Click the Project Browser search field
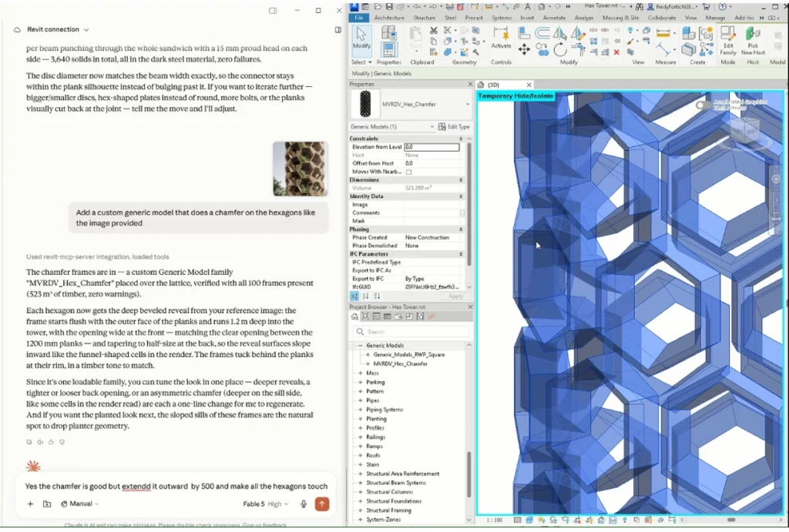 (x=411, y=332)
